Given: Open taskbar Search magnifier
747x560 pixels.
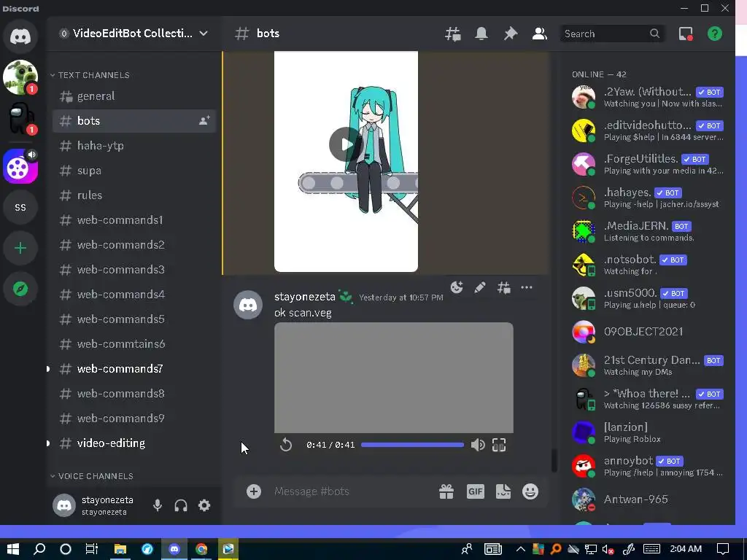Looking at the screenshot, I should [x=39, y=549].
